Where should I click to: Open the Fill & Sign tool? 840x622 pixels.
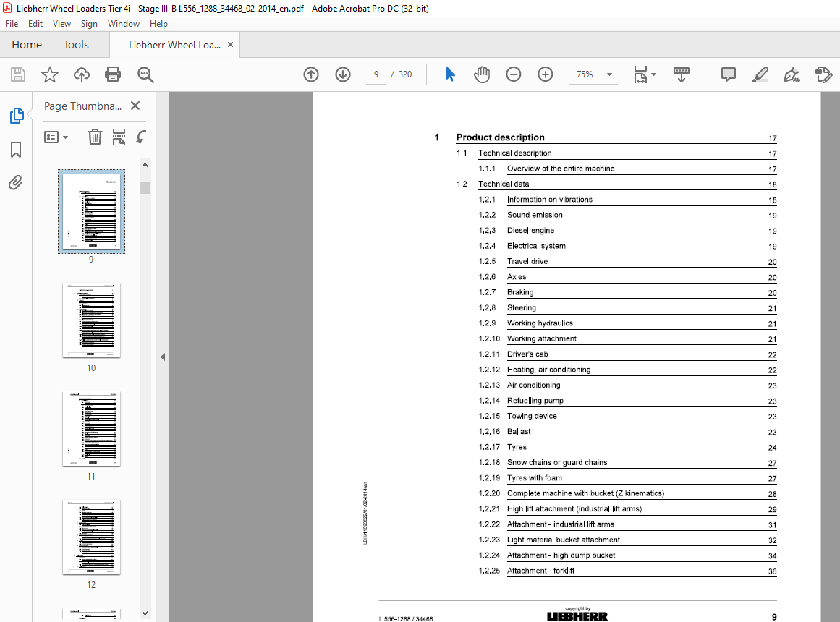(792, 74)
